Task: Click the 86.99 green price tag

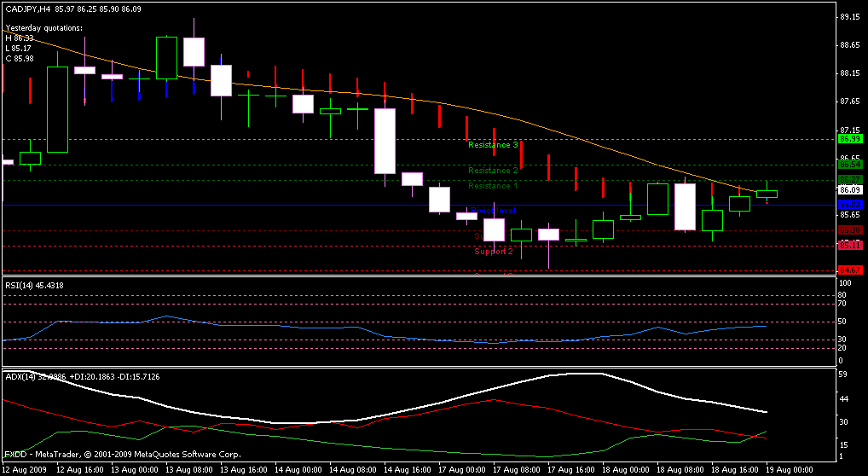Action: (848, 139)
